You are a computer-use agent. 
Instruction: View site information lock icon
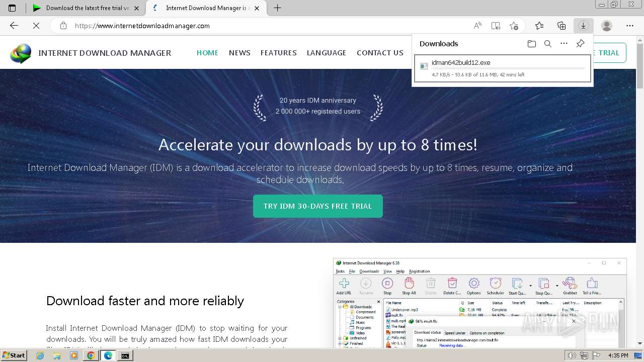point(63,26)
